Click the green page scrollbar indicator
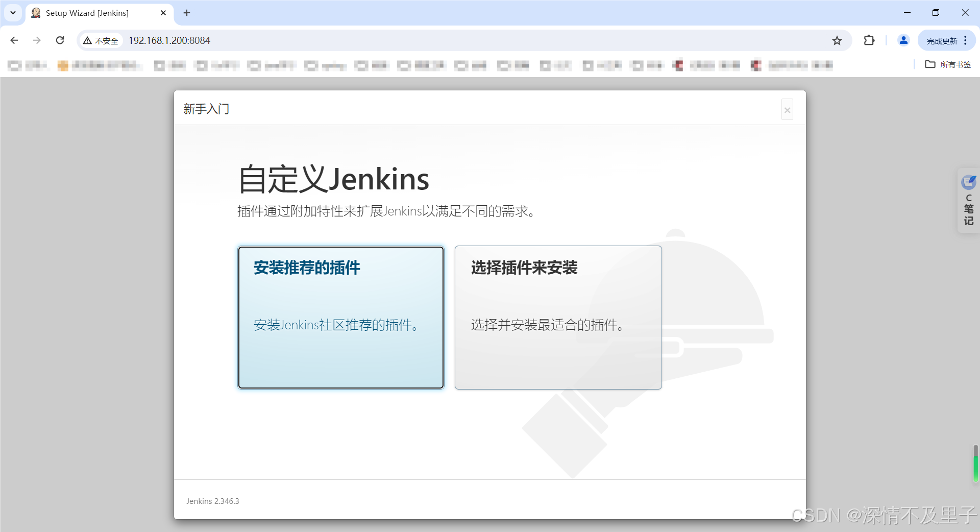The width and height of the screenshot is (980, 532). (x=975, y=464)
